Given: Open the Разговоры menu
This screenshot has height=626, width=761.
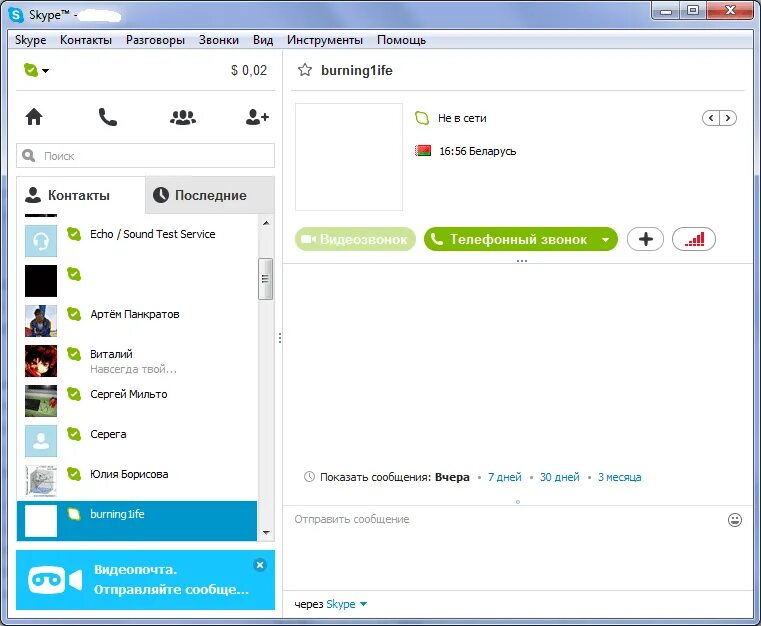Looking at the screenshot, I should click(x=155, y=40).
